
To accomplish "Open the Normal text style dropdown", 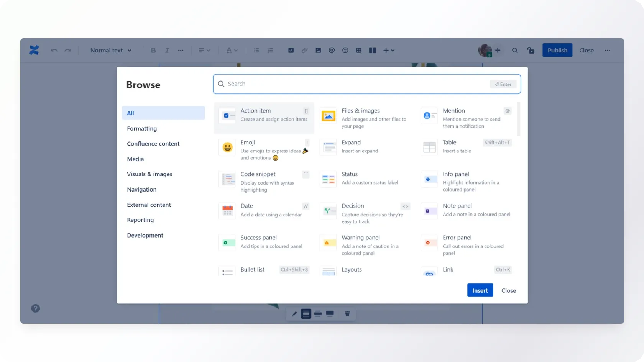I will pos(111,50).
